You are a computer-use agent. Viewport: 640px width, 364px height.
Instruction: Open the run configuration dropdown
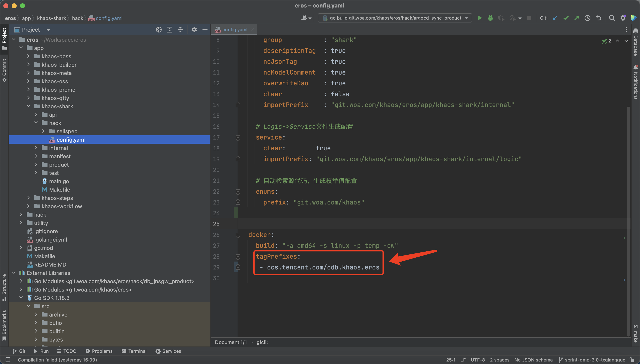(395, 18)
